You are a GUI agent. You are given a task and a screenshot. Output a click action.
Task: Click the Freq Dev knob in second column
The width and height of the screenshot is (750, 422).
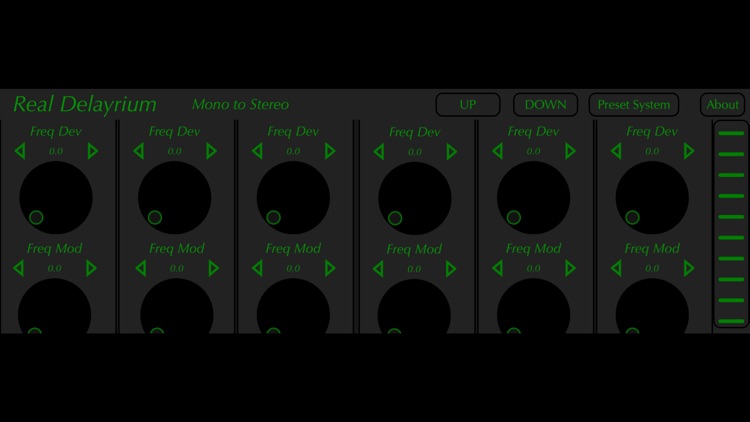[175, 198]
